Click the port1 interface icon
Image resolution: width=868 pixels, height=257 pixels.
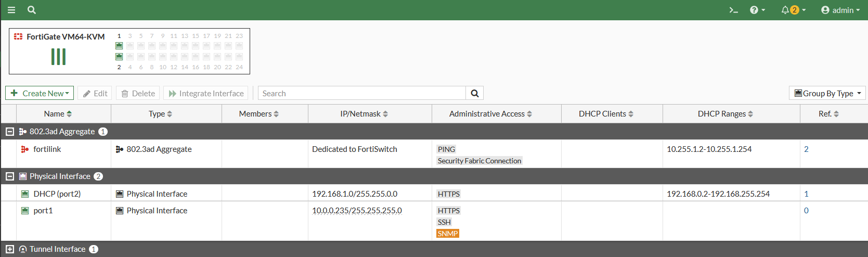click(x=24, y=211)
